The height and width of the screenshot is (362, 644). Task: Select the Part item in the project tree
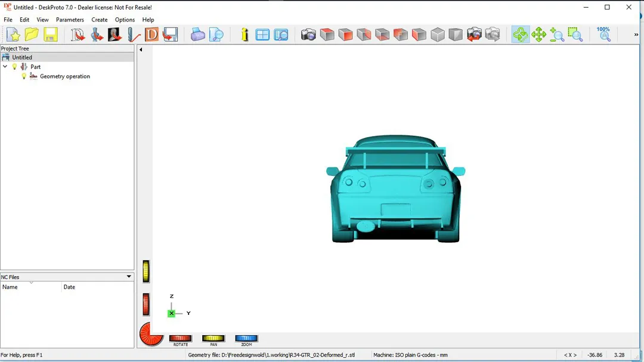(x=35, y=67)
